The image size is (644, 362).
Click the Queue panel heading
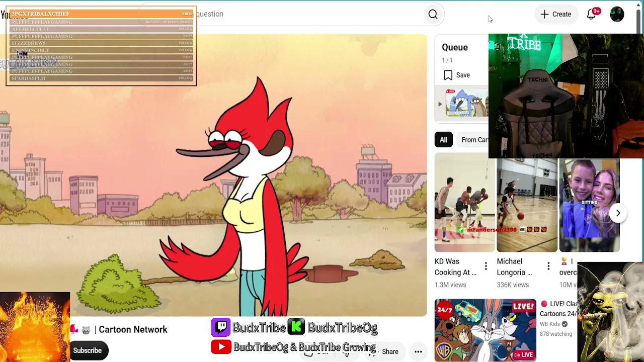(455, 47)
